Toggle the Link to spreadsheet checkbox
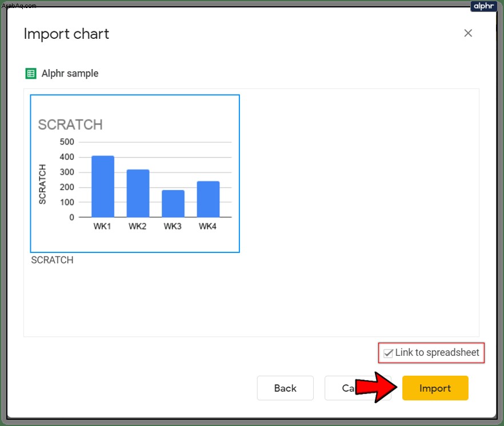 click(x=388, y=353)
